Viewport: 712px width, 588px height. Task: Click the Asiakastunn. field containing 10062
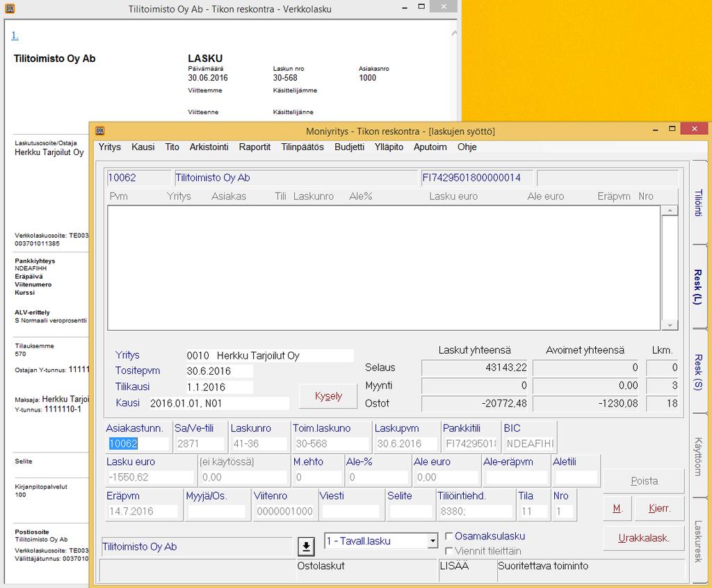point(138,443)
